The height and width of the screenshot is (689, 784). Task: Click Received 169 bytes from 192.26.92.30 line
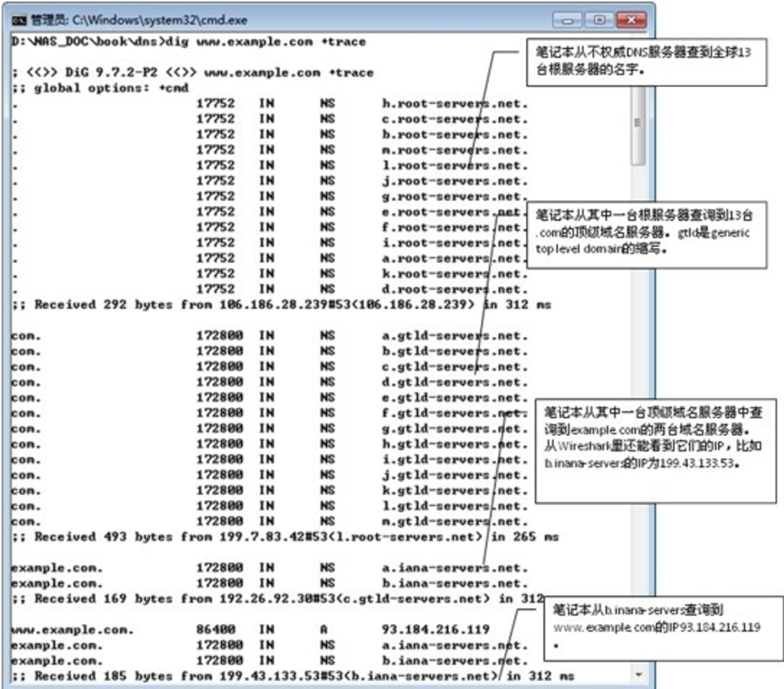pyautogui.click(x=277, y=599)
